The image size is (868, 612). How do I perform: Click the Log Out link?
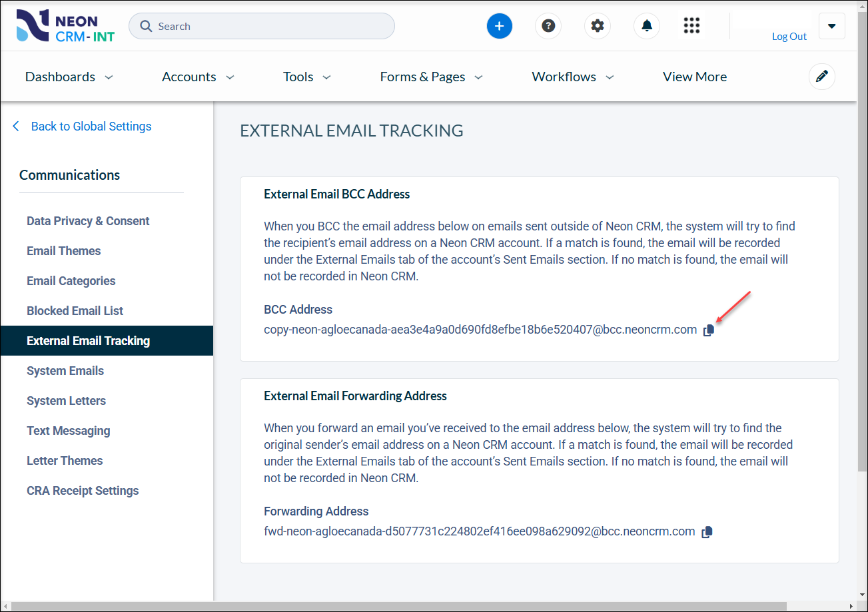[789, 37]
